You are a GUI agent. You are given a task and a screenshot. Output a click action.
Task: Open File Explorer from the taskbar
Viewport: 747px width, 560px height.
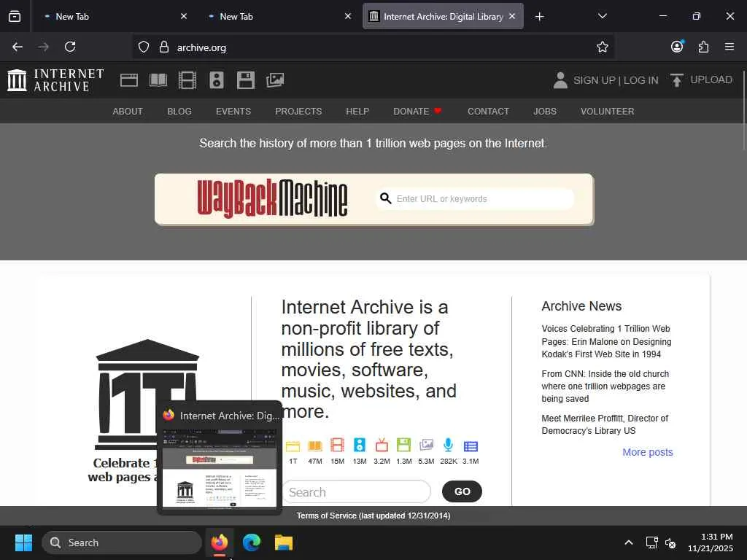click(284, 542)
